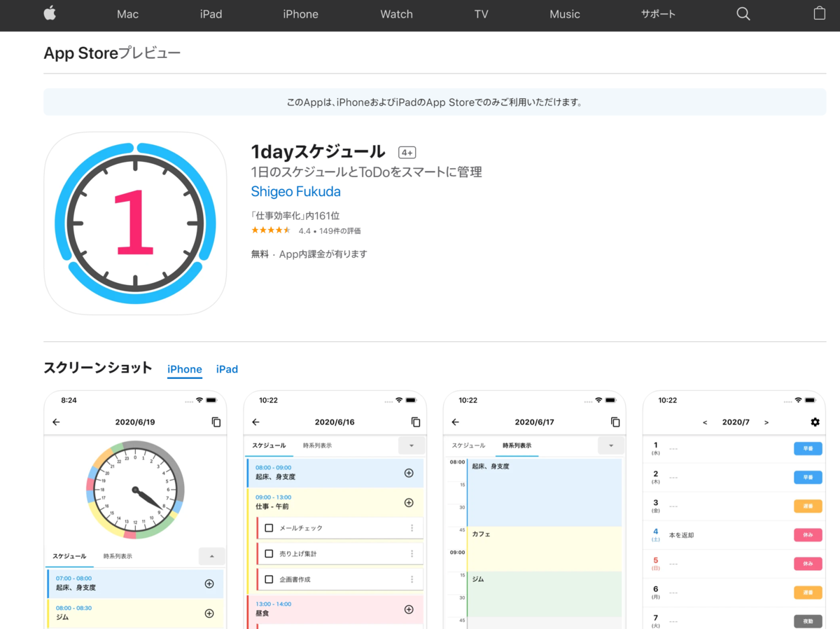This screenshot has height=629, width=840.
Task: Click 遅番 badge for day 3
Action: point(808,506)
